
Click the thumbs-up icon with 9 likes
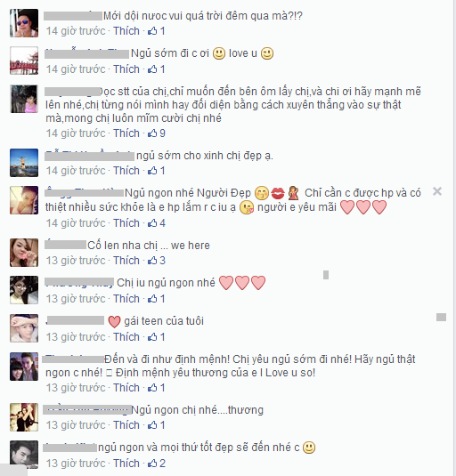tap(152, 133)
